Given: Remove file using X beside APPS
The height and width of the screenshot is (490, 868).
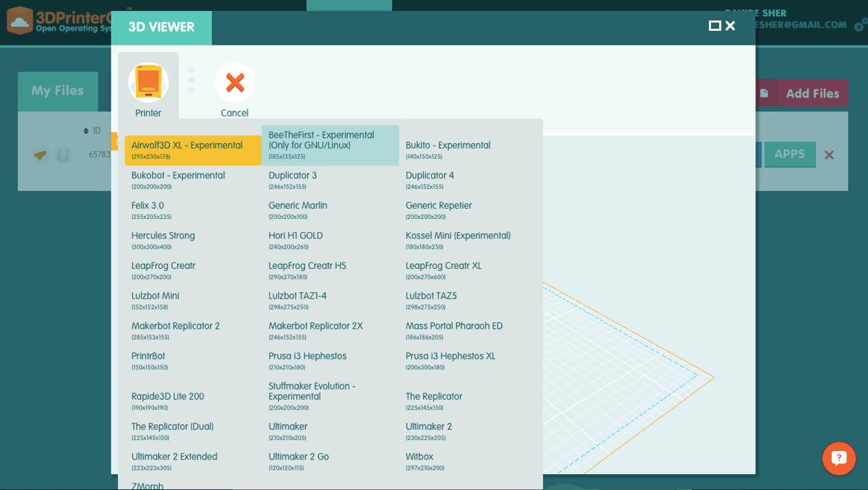Looking at the screenshot, I should (830, 155).
